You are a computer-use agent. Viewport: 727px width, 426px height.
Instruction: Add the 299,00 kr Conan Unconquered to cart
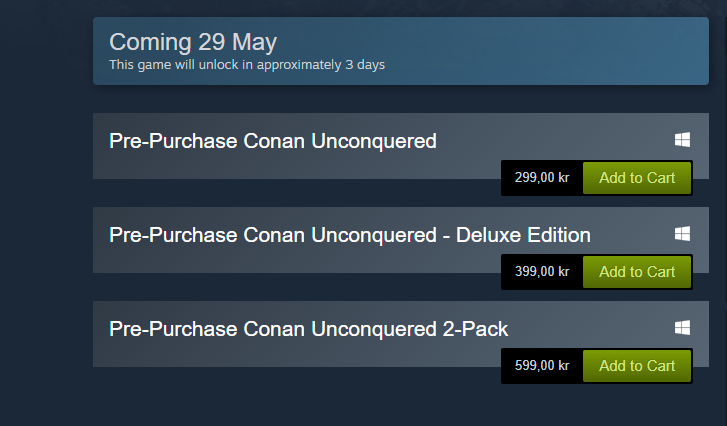click(x=637, y=178)
